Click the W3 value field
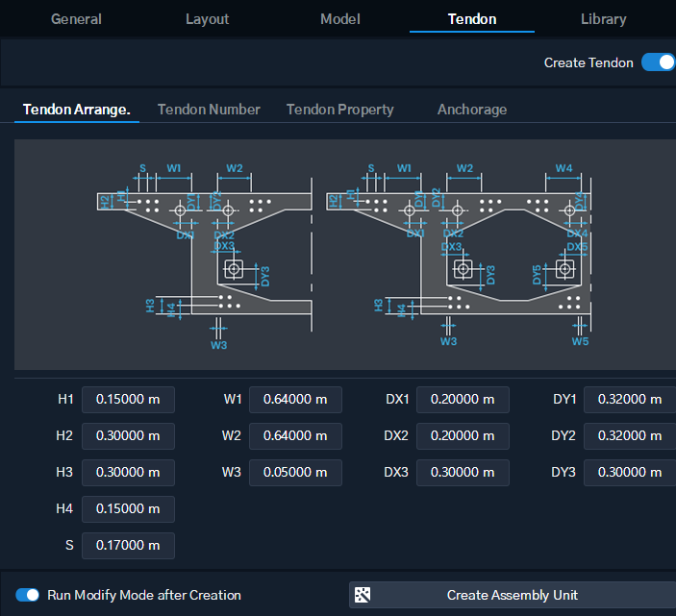Viewport: 676px width, 616px height. tap(295, 472)
